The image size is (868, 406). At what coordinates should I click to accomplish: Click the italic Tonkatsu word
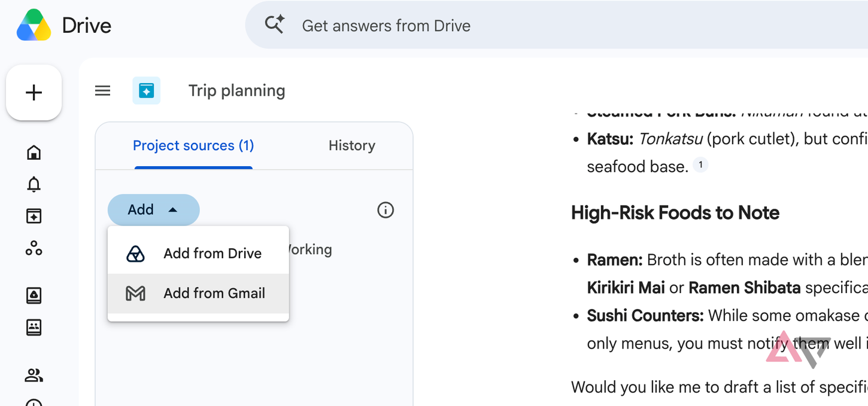[x=670, y=139]
